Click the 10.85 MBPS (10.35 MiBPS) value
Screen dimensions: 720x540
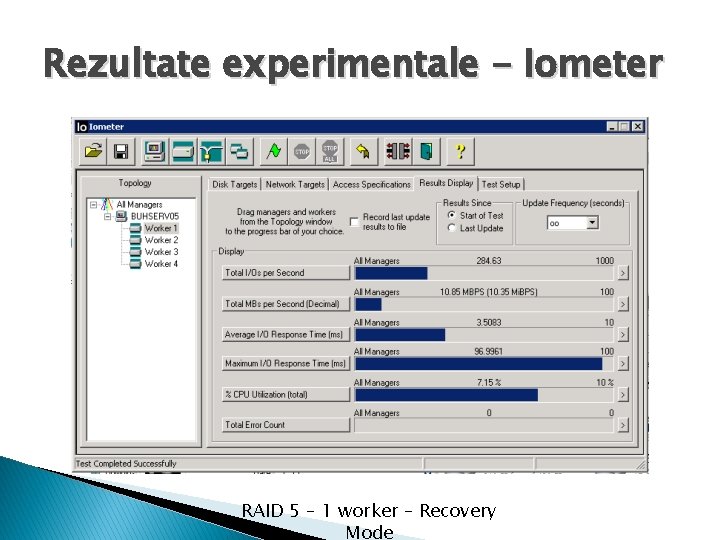[x=489, y=292]
